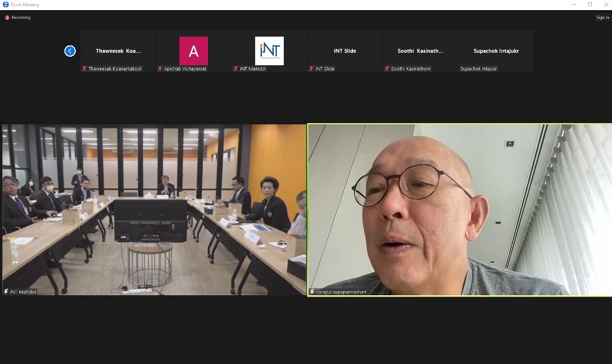
Task: Click the Sign in link
Action: 602,17
